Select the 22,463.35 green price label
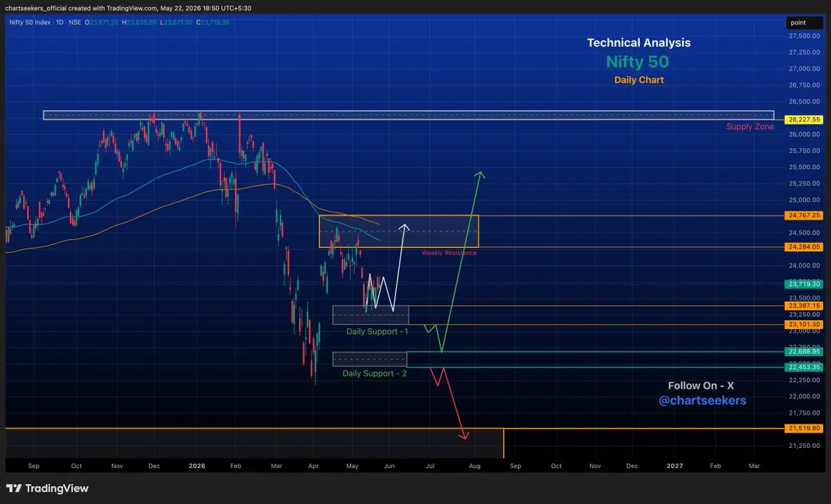The image size is (831, 504). [804, 367]
